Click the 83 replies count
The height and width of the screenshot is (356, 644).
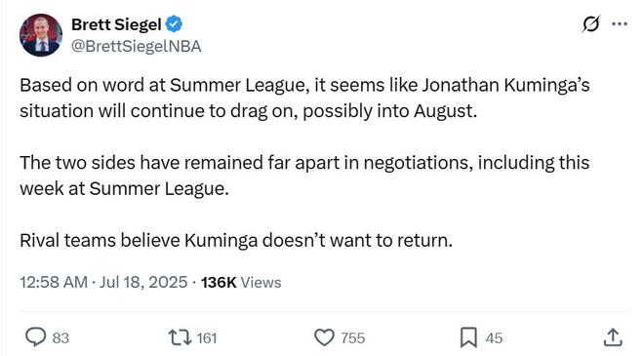pos(60,337)
